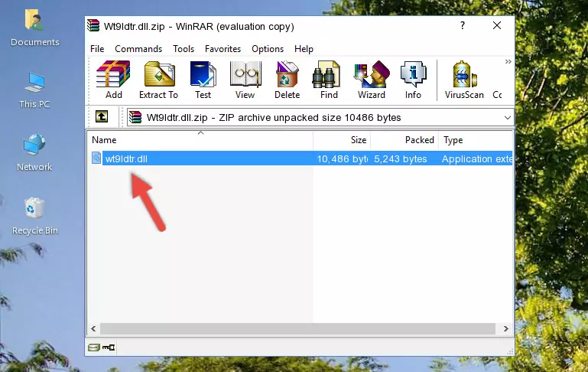Open the Options menu
588x372 pixels.
(x=268, y=49)
